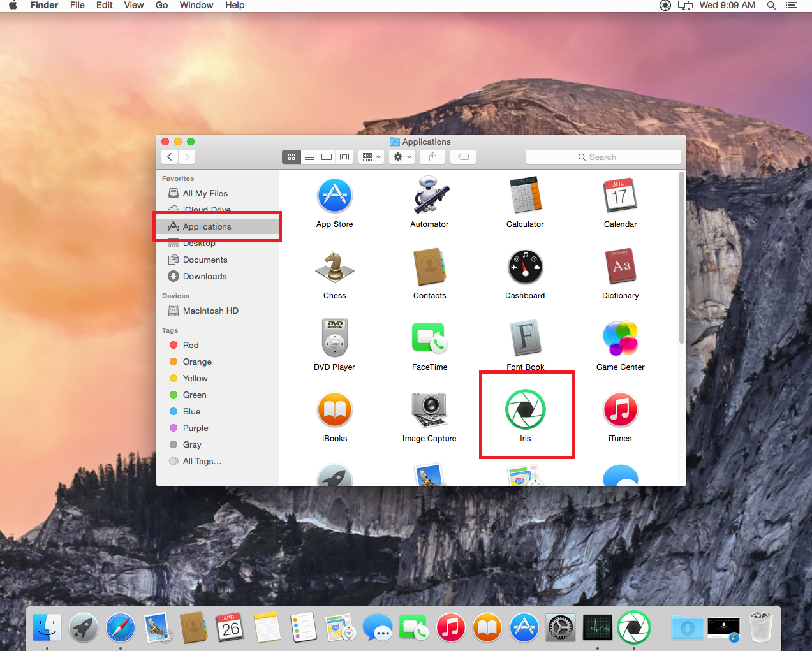
Task: Open Mail from the Dock
Action: pos(157,628)
